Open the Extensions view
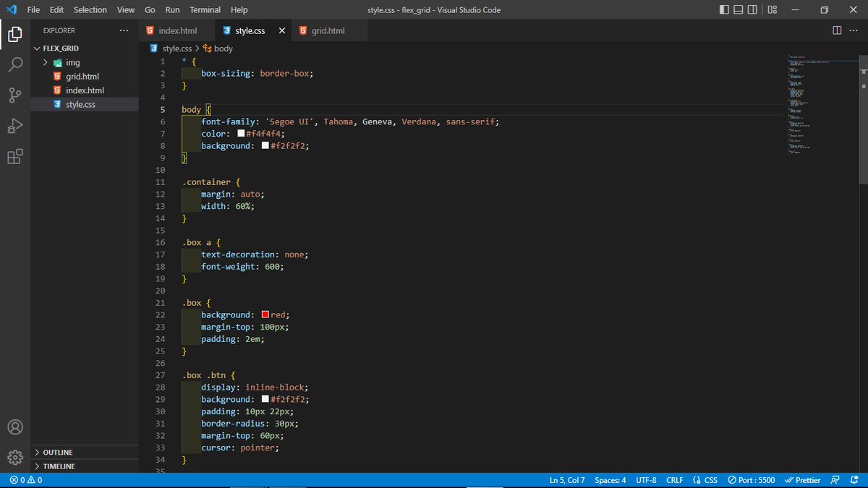The width and height of the screenshot is (868, 488). [x=15, y=157]
